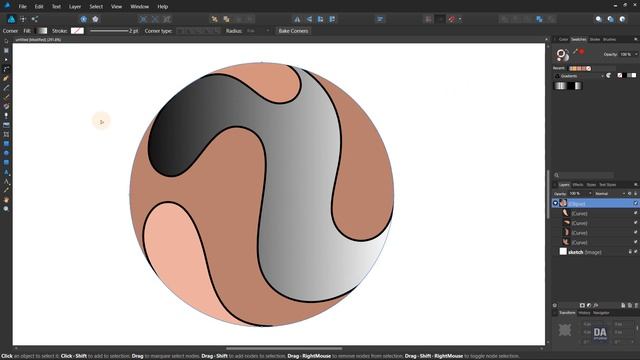Toggle visibility of the selected group layer
Viewport: 640px width, 360px height.
(636, 203)
